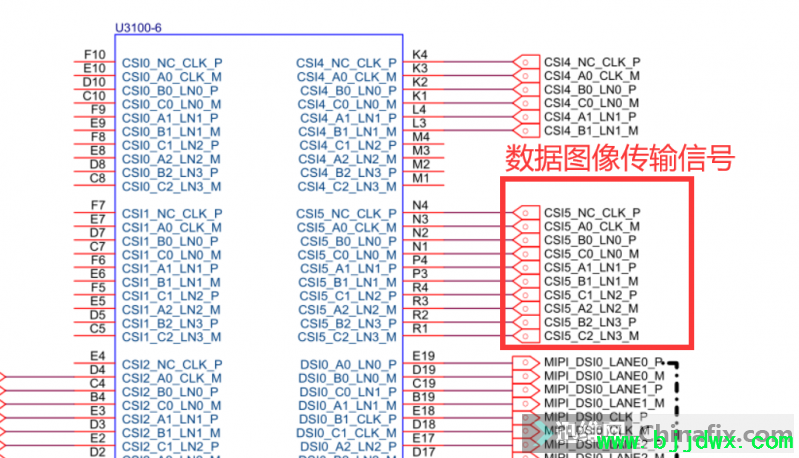Pick the port connector for net CSI5_B0_LN0_P
This screenshot has width=799, height=458.
point(526,240)
